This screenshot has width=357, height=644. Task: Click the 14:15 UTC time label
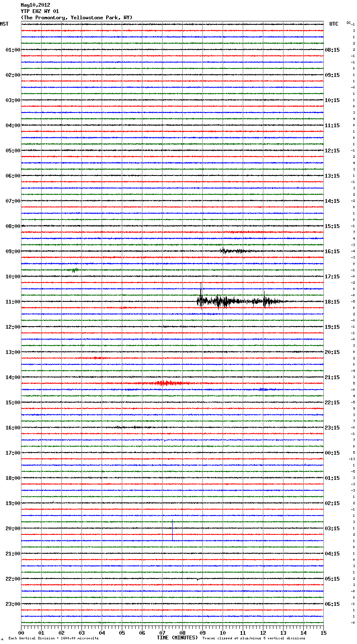coord(332,201)
